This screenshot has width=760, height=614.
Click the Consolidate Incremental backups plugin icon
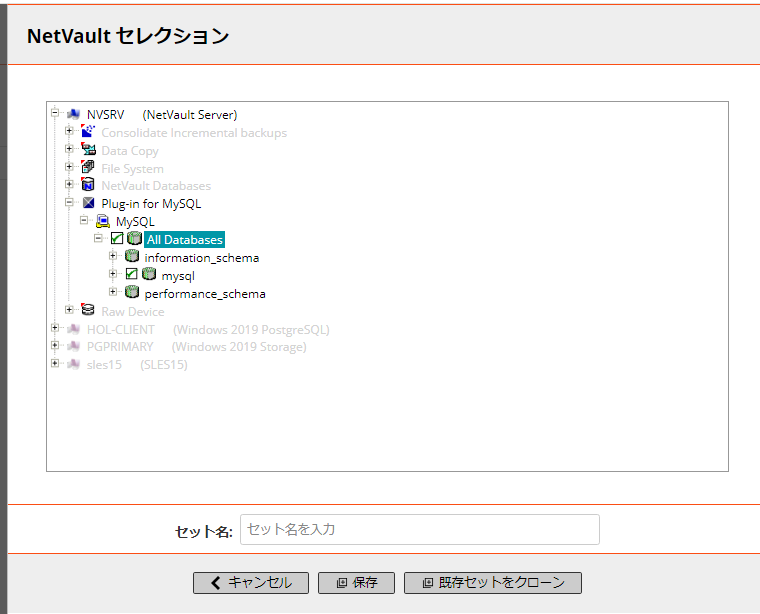pos(88,131)
